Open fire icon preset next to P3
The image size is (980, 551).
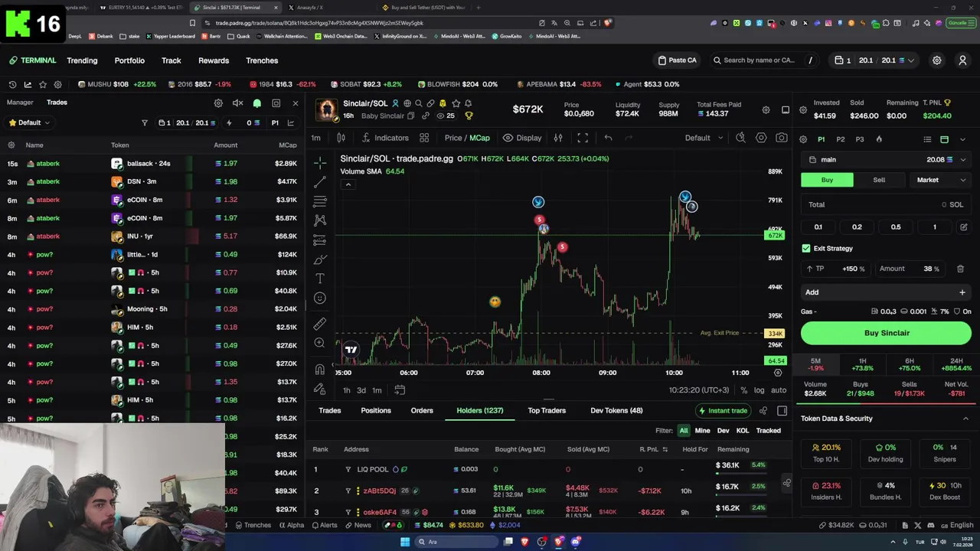click(879, 139)
